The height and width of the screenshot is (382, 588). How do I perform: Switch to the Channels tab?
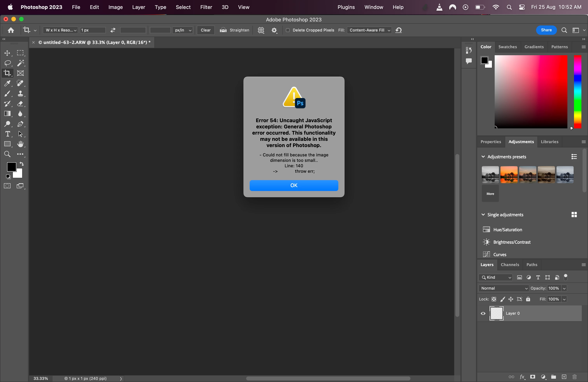coord(510,265)
